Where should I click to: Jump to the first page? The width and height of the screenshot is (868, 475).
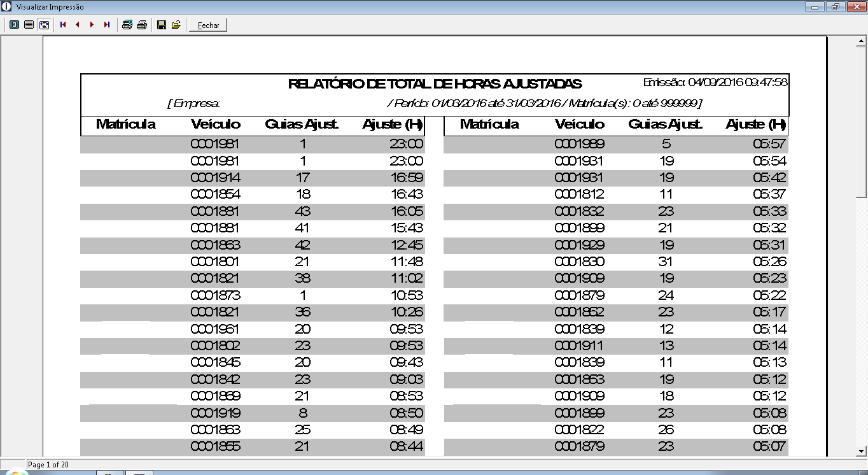(63, 25)
